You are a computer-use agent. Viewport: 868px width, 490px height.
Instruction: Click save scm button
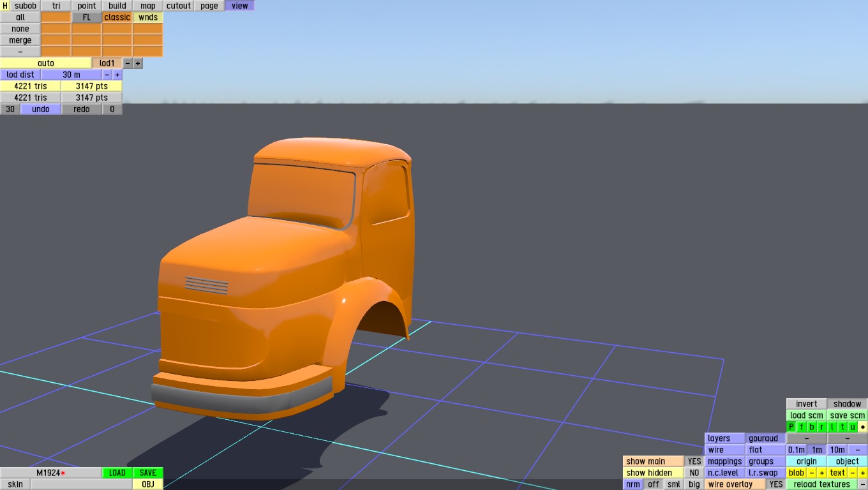tap(848, 415)
